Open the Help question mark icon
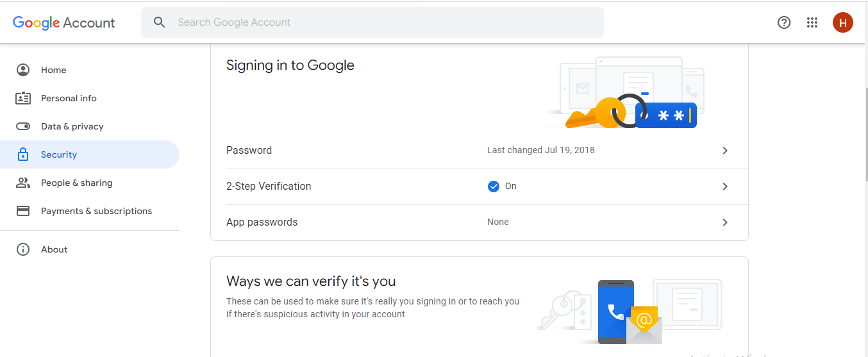This screenshot has width=868, height=357. (784, 22)
